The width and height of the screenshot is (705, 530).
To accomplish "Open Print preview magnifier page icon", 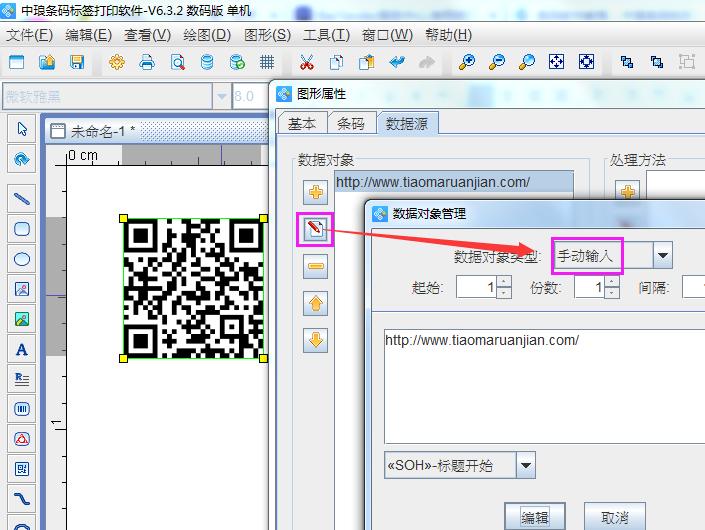I will point(178,62).
